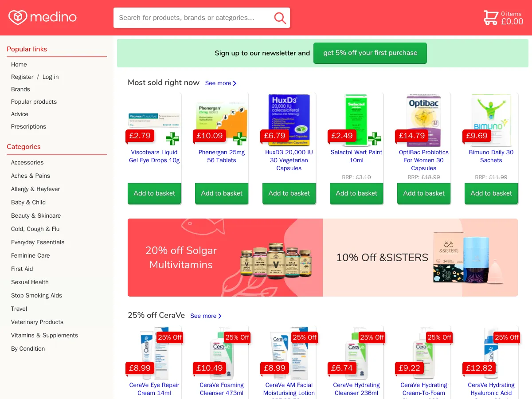Open CeraVe Eye Repair Cream 14ml link

pos(154,389)
